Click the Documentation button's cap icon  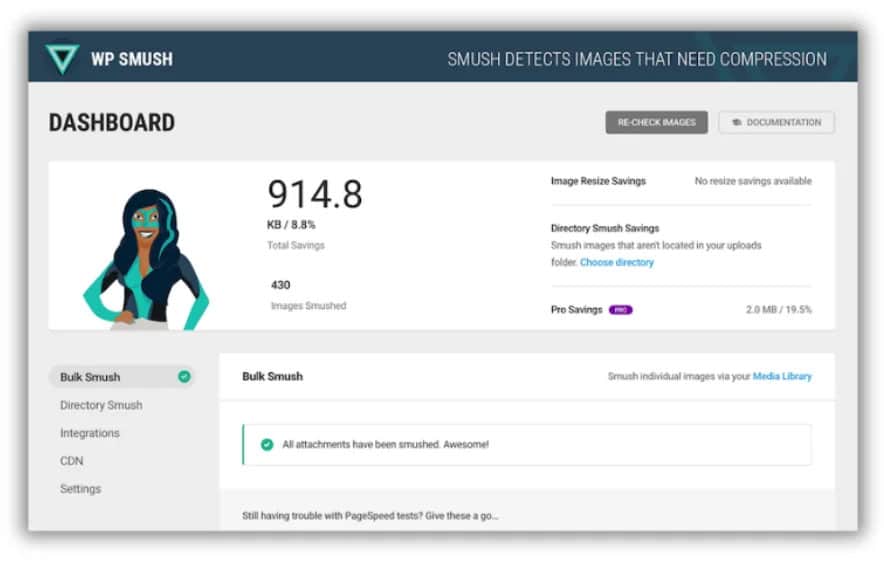pyautogui.click(x=736, y=122)
